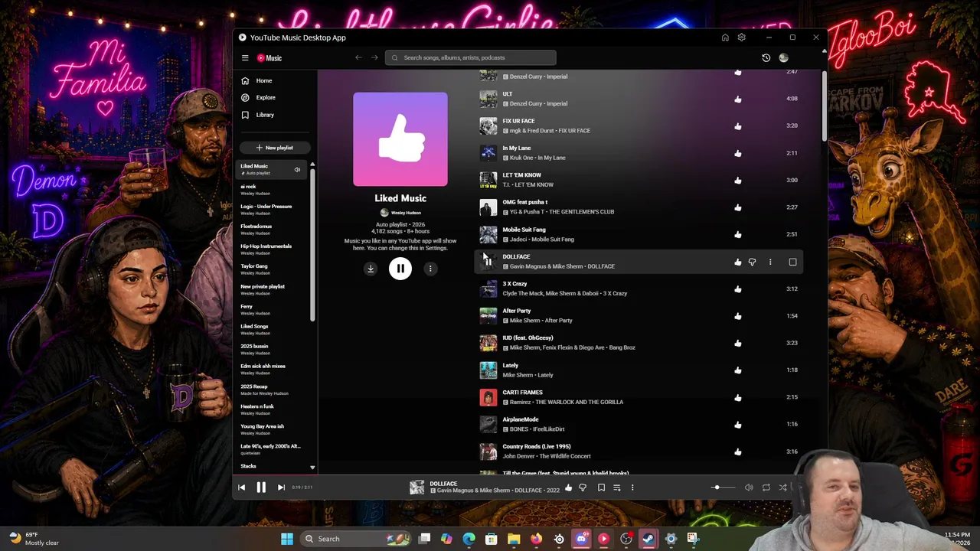Play the 3 X Crazy song title
Viewport: 980px width, 551px height.
coord(514,284)
